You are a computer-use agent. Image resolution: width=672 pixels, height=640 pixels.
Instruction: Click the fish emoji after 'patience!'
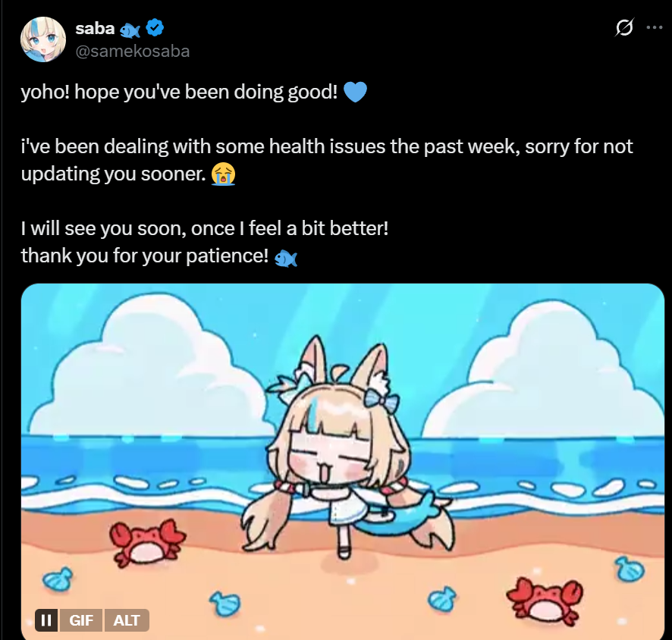[x=286, y=259]
